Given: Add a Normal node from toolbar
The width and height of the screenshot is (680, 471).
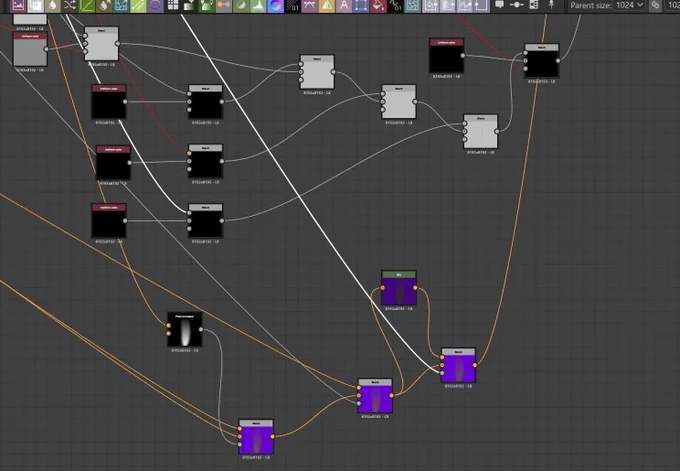Looking at the screenshot, I should (x=275, y=5).
